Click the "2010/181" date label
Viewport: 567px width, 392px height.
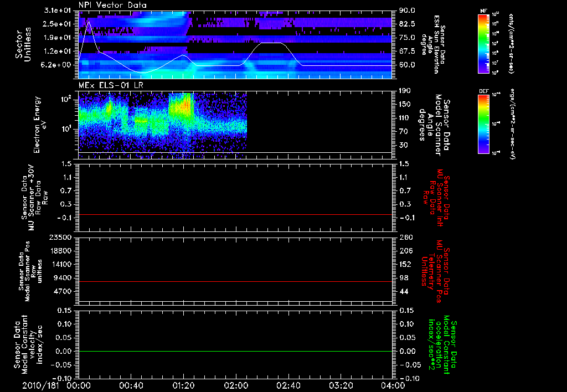click(40, 385)
